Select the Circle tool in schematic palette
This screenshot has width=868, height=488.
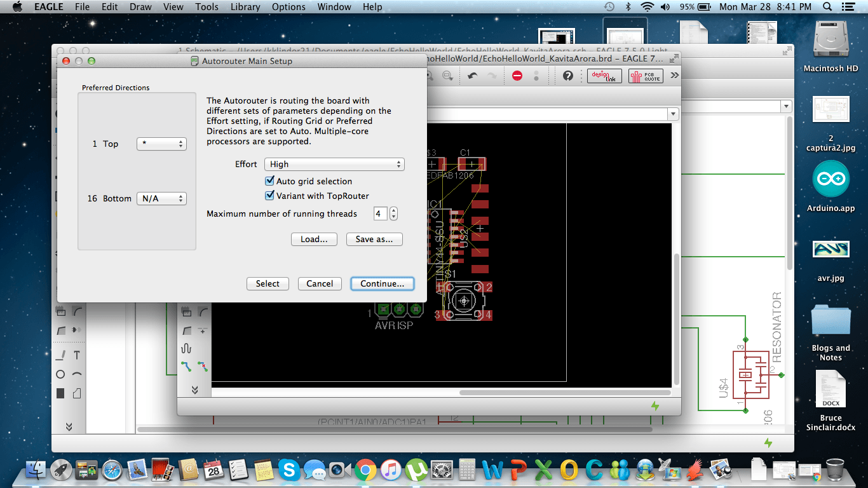click(x=60, y=374)
